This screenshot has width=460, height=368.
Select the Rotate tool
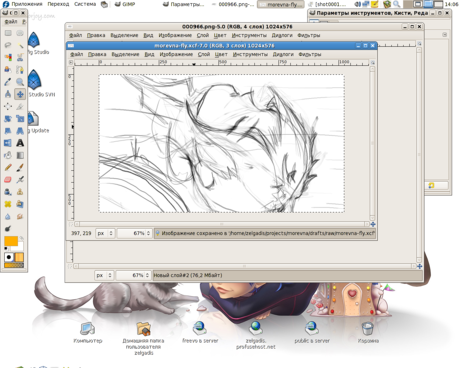tap(8, 119)
